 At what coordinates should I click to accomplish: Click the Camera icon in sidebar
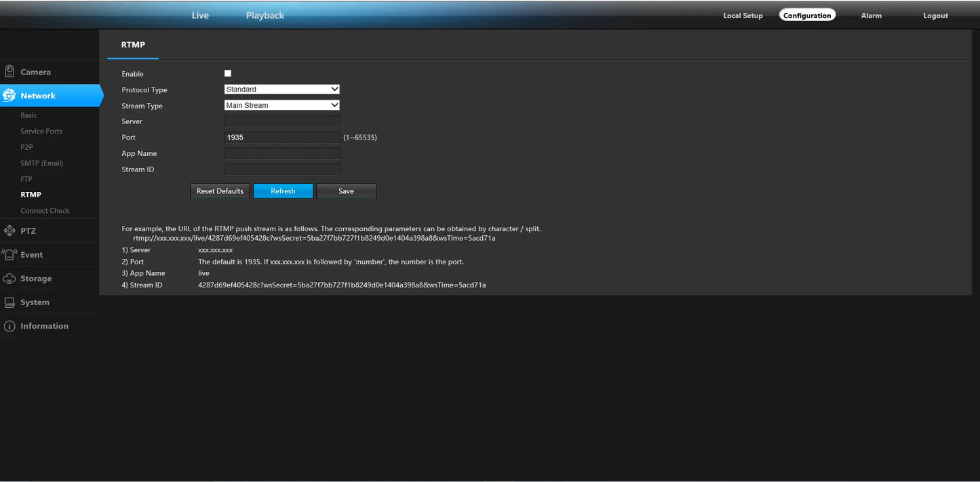coord(9,72)
